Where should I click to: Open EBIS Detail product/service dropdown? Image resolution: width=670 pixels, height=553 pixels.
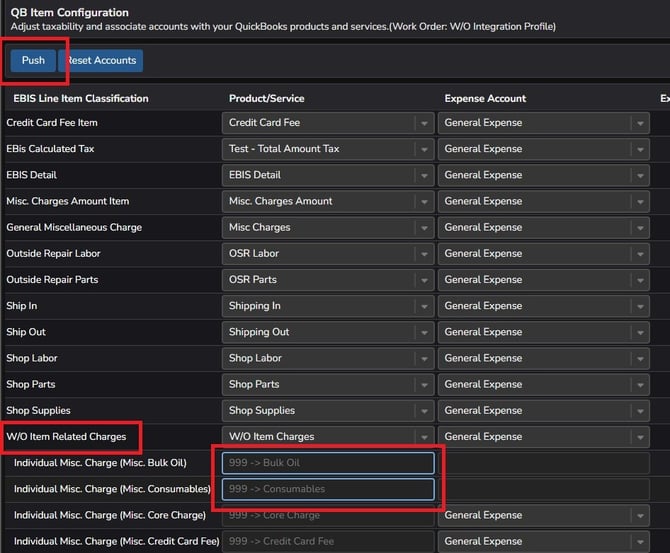423,175
